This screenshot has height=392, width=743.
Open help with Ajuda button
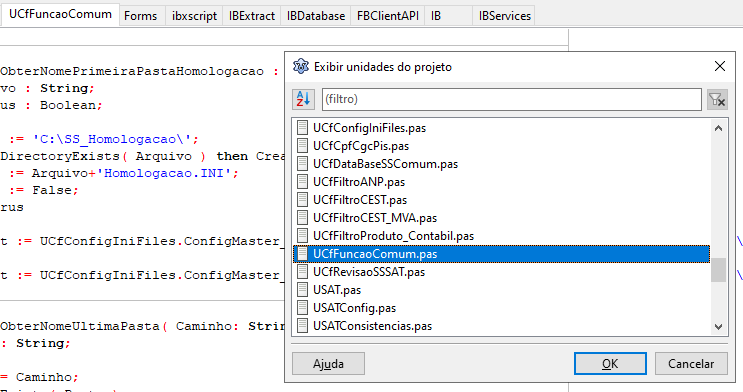pos(328,364)
